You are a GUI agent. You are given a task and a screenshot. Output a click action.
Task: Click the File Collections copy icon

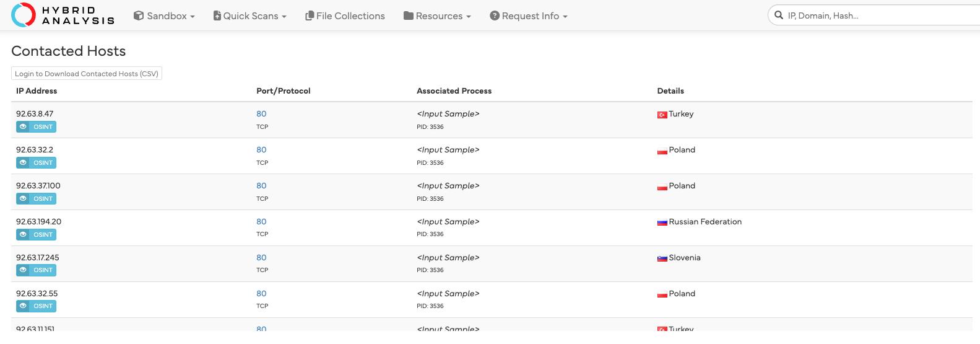point(310,15)
